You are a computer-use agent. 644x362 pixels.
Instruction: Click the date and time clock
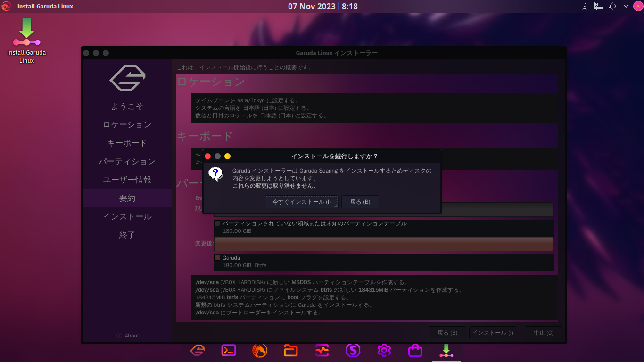click(x=323, y=7)
